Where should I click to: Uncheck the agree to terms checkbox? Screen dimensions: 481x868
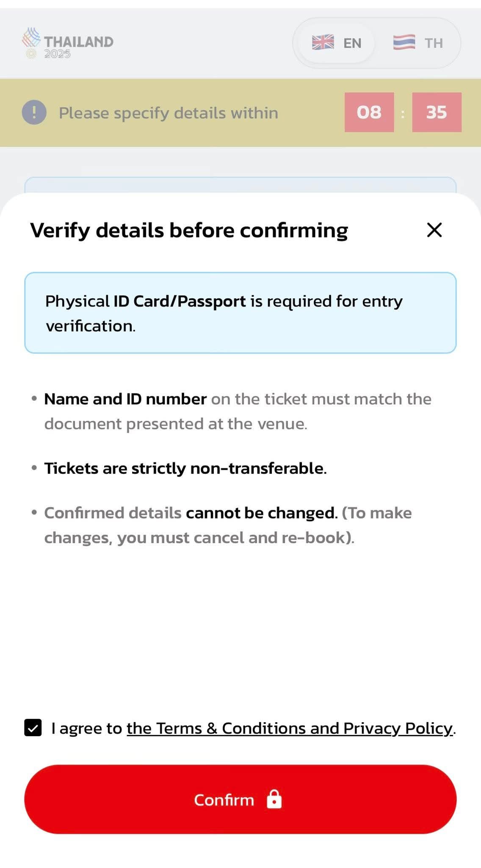(33, 728)
